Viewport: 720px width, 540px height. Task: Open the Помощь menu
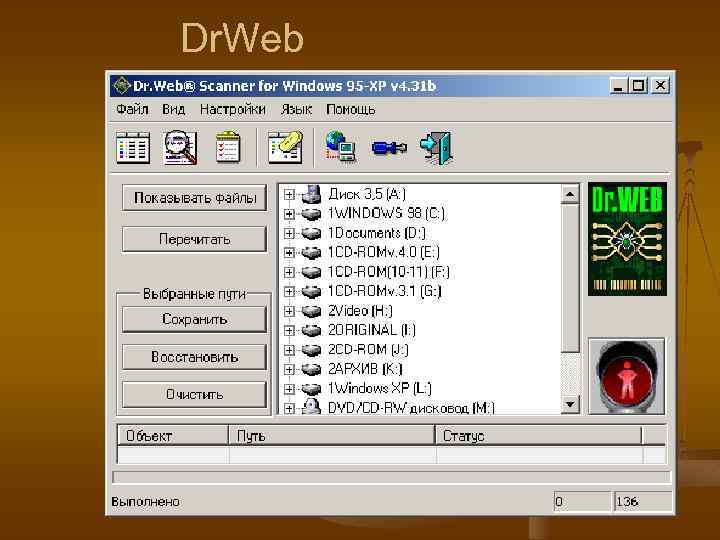(351, 110)
